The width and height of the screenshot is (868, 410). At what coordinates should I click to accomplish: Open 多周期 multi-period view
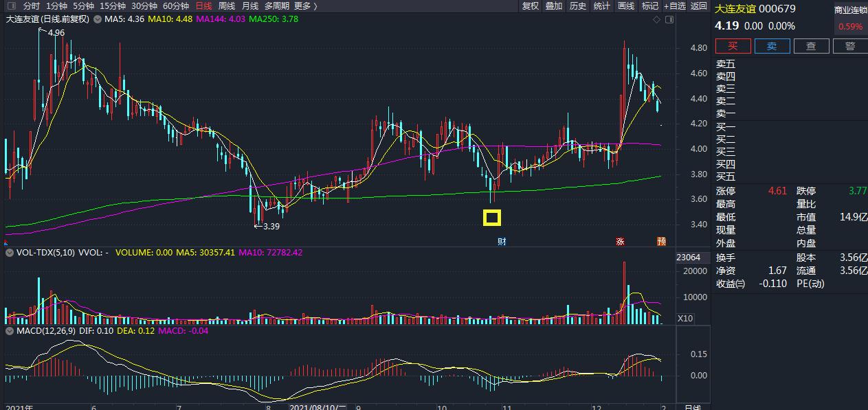(277, 6)
